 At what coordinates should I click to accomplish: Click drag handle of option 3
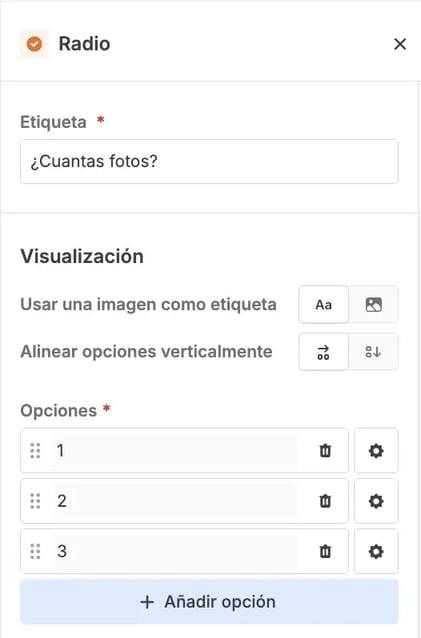[35, 551]
